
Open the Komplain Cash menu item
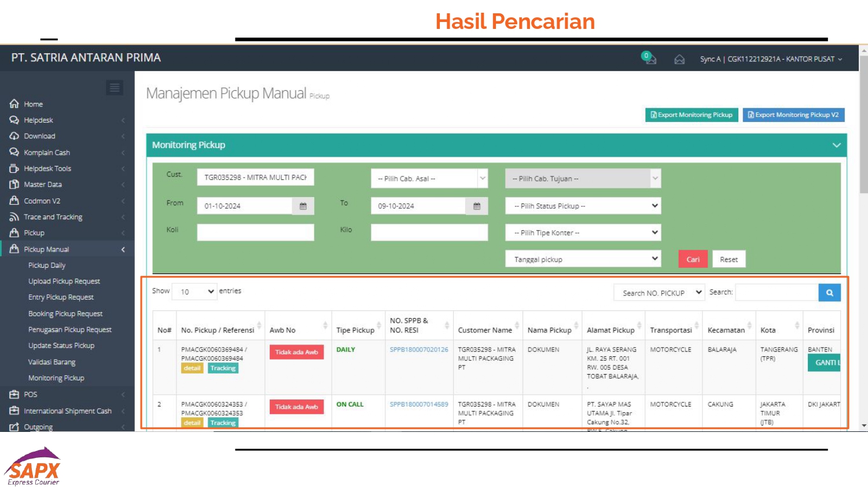pos(47,153)
